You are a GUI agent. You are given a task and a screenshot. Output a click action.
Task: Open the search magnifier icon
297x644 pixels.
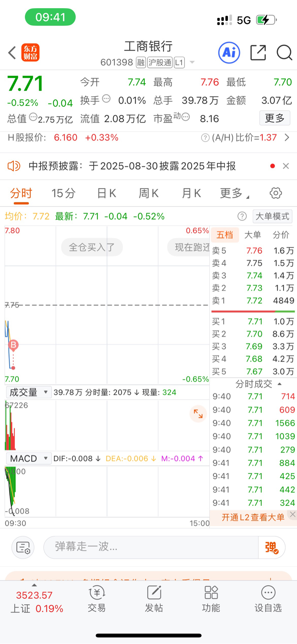tap(284, 53)
